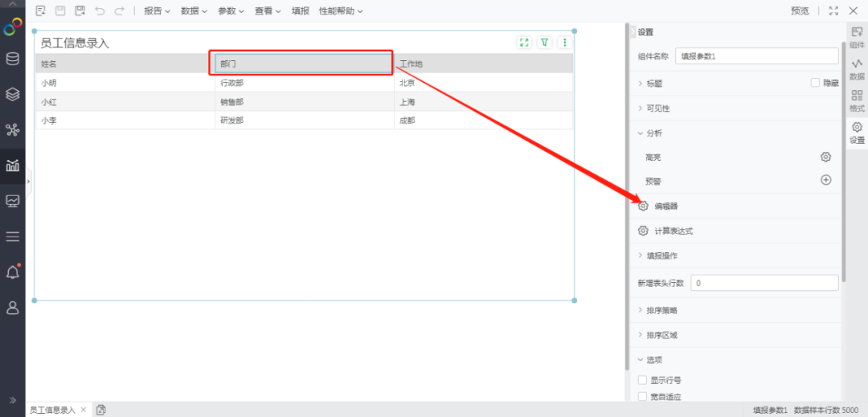Image resolution: width=868 pixels, height=417 pixels.
Task: Open the 性能帮助 menu
Action: coord(341,11)
